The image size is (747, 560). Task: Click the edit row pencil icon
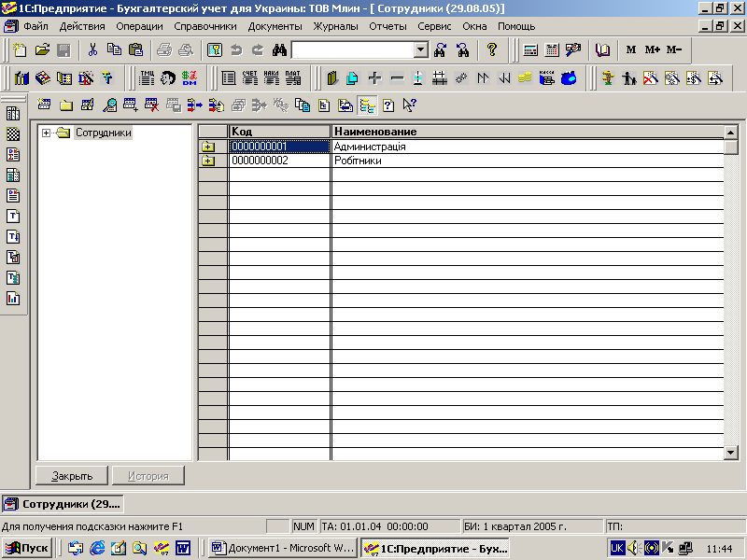tap(88, 105)
